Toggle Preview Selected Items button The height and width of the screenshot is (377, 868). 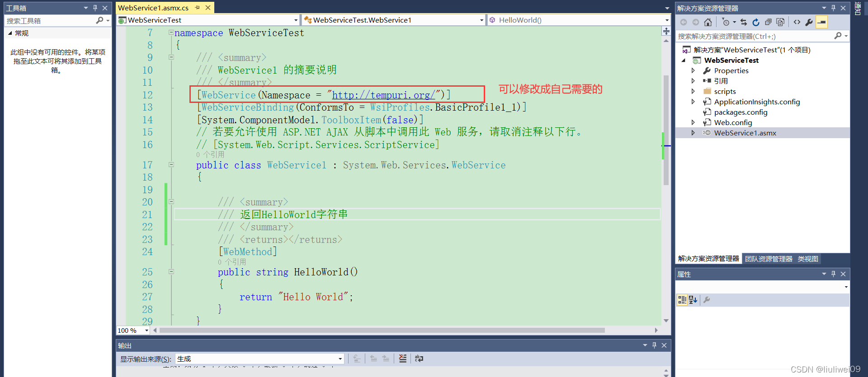tap(821, 22)
